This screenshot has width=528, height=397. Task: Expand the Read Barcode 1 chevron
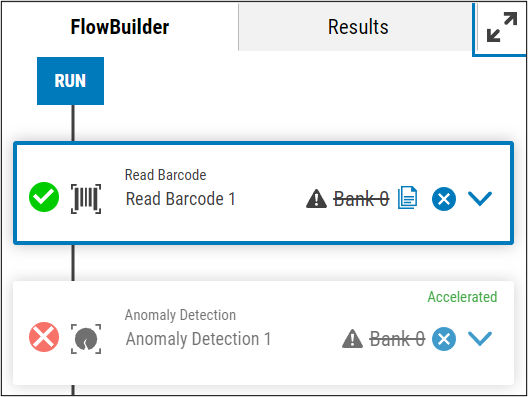(x=480, y=199)
